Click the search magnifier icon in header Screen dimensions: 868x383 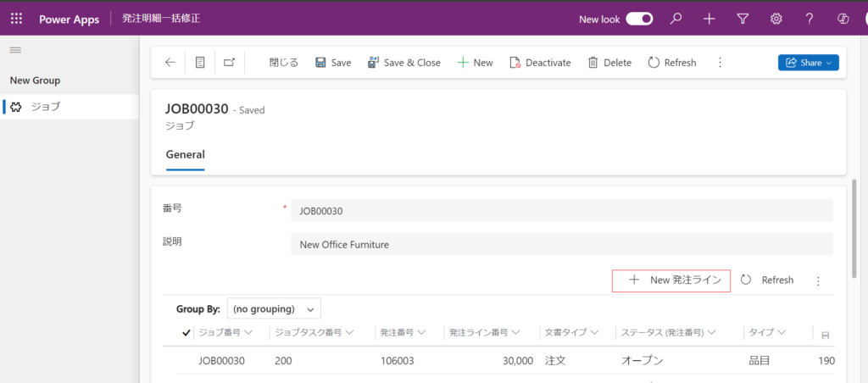coord(676,19)
